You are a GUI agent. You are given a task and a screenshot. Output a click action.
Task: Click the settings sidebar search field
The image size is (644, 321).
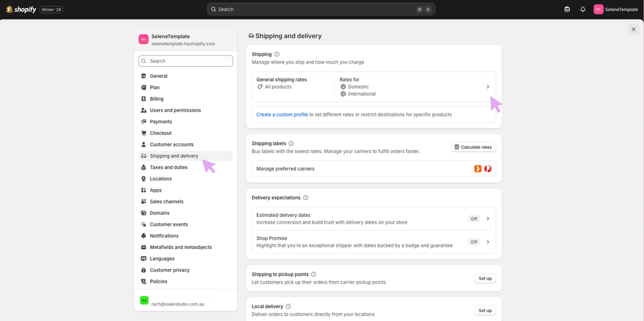point(185,61)
